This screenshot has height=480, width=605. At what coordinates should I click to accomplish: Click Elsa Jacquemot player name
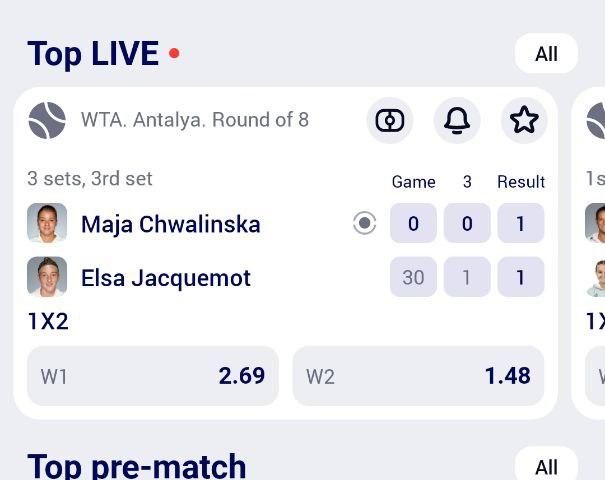(x=166, y=278)
